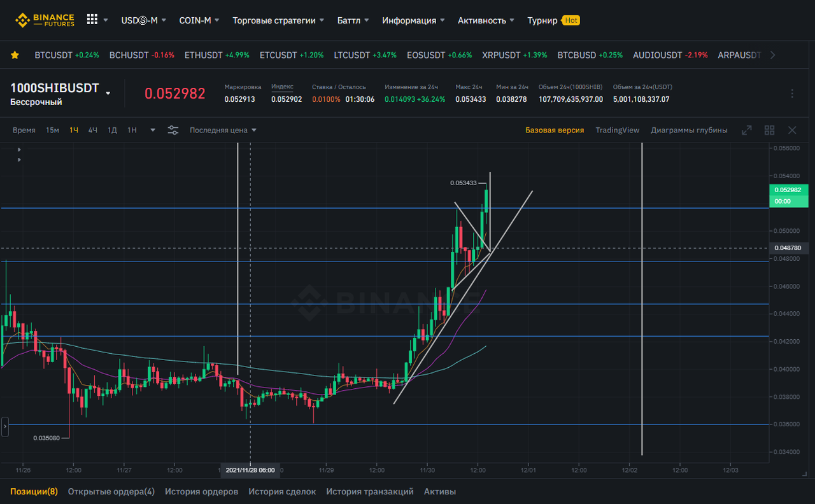This screenshot has height=504, width=815.
Task: Open the Binance Futures logo home link
Action: [x=45, y=20]
